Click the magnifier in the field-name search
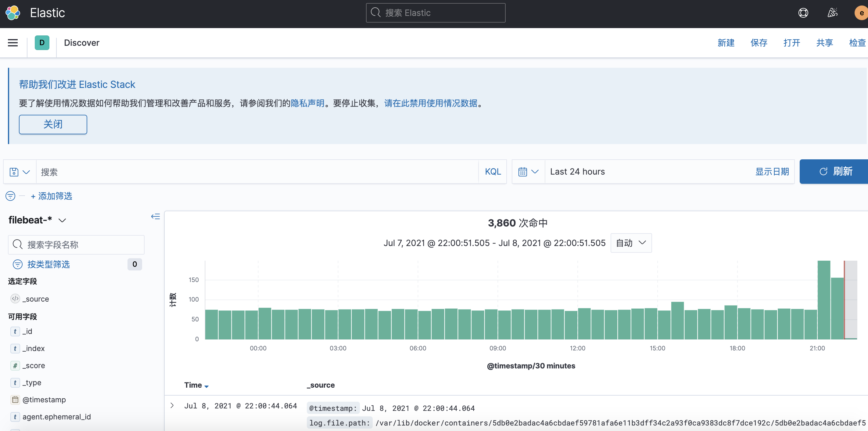 coord(17,244)
